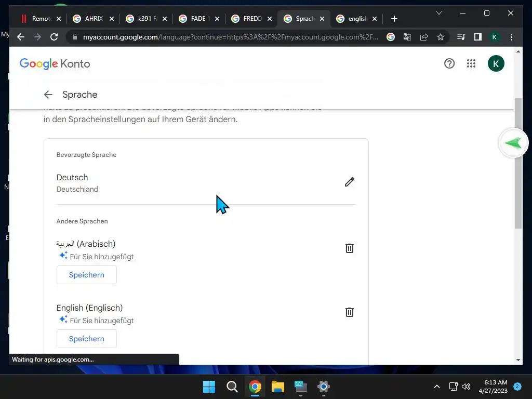532x399 pixels.
Task: Delete the English (Englisch) language entry
Action: click(x=350, y=312)
